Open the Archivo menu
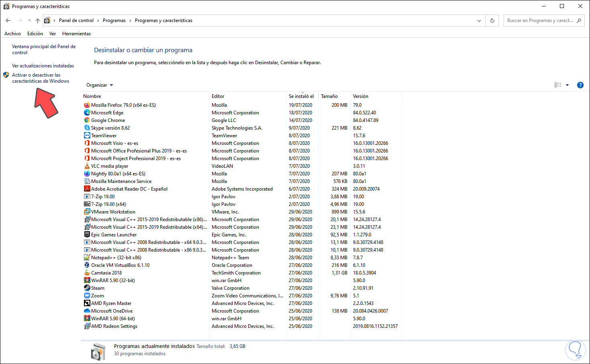This screenshot has width=590, height=364. [12, 34]
